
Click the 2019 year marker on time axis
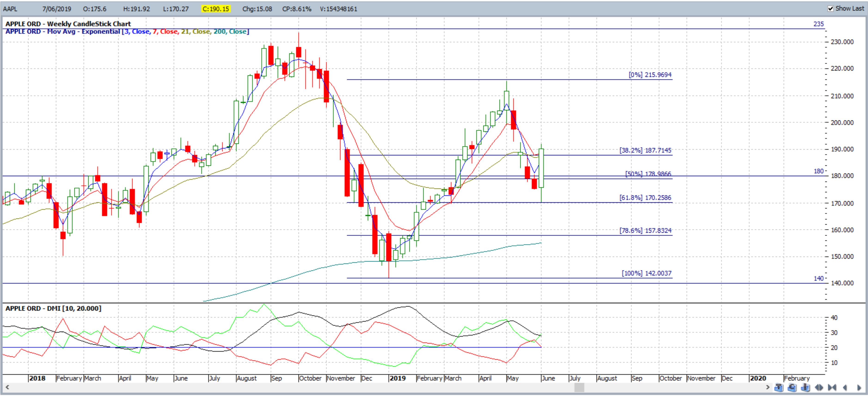[x=397, y=378]
